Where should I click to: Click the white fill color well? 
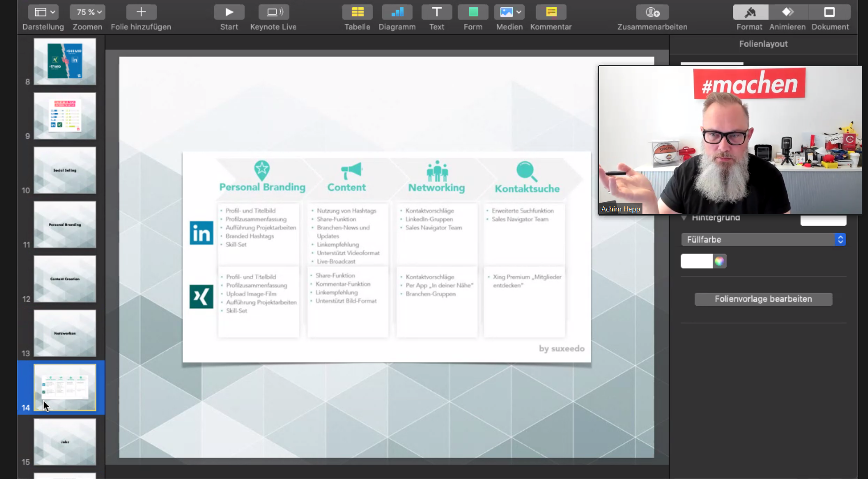[696, 261]
